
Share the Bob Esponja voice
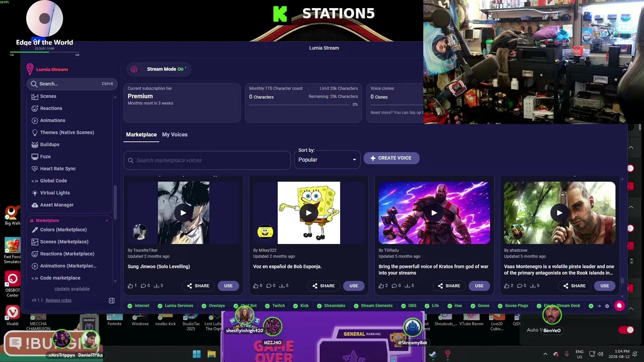point(323,286)
